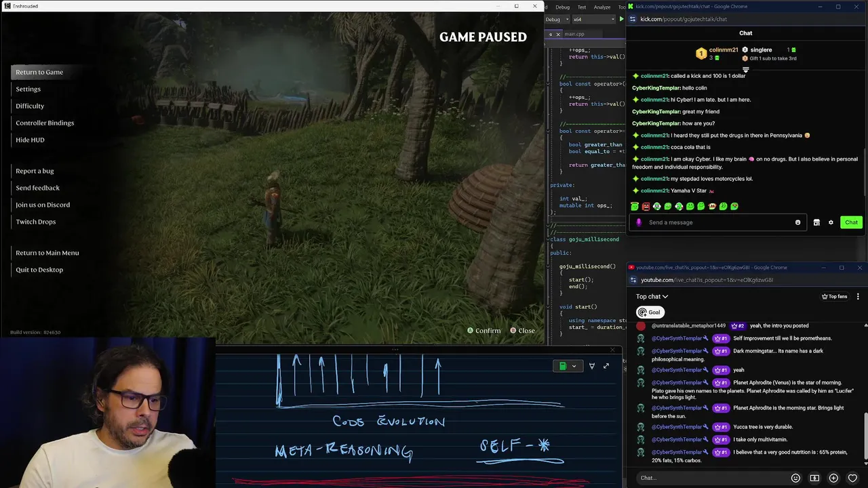This screenshot has height=488, width=868.
Task: Choose Report a bug
Action: pyautogui.click(x=35, y=171)
